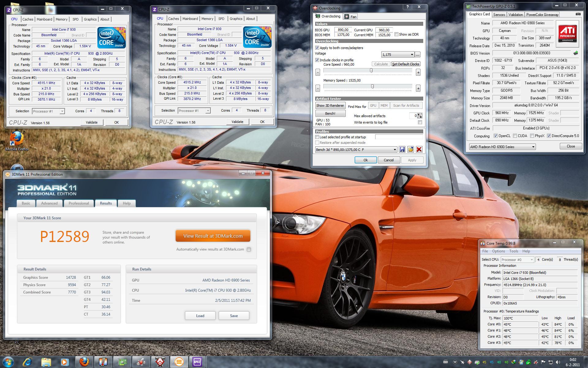Click CPU-Z icon in the taskbar
The image size is (588, 368).
coord(198,362)
